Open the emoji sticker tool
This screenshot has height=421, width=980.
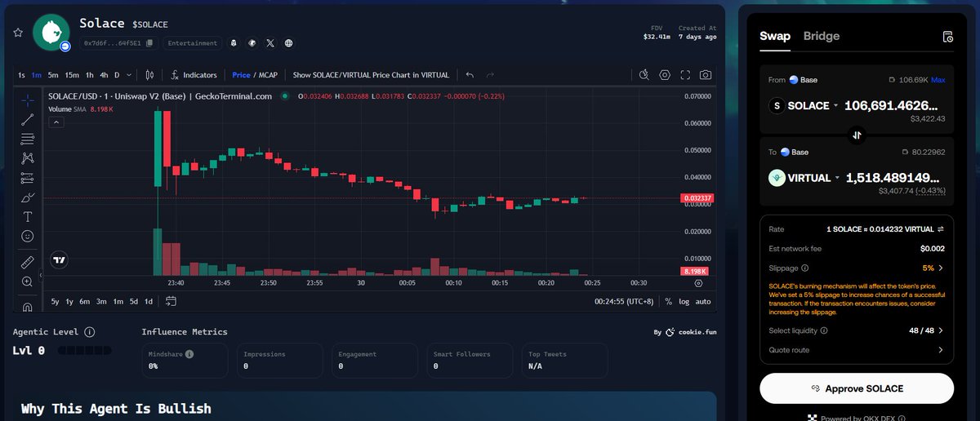click(x=28, y=237)
